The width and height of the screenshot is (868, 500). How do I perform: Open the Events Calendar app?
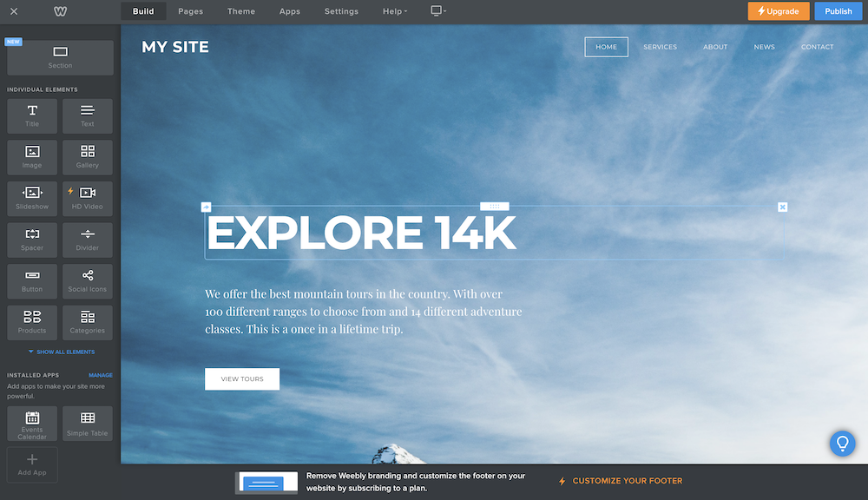click(32, 424)
